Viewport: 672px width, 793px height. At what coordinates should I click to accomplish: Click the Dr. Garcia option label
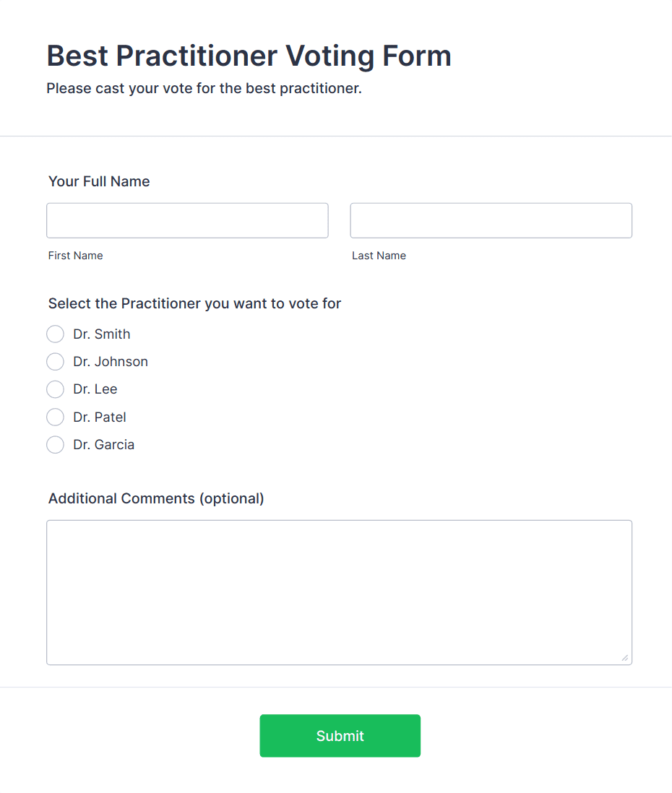[x=103, y=444]
